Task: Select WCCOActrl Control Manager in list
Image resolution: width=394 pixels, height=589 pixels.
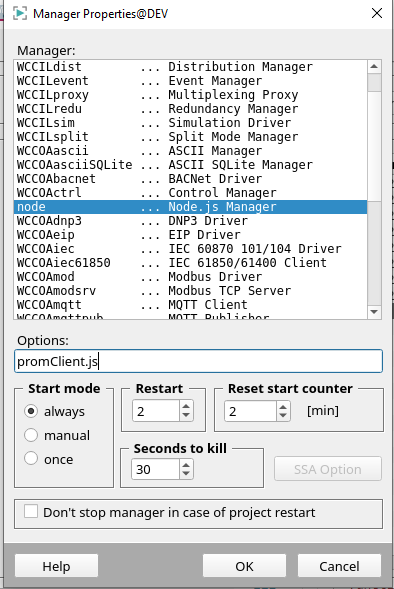Action: click(190, 193)
